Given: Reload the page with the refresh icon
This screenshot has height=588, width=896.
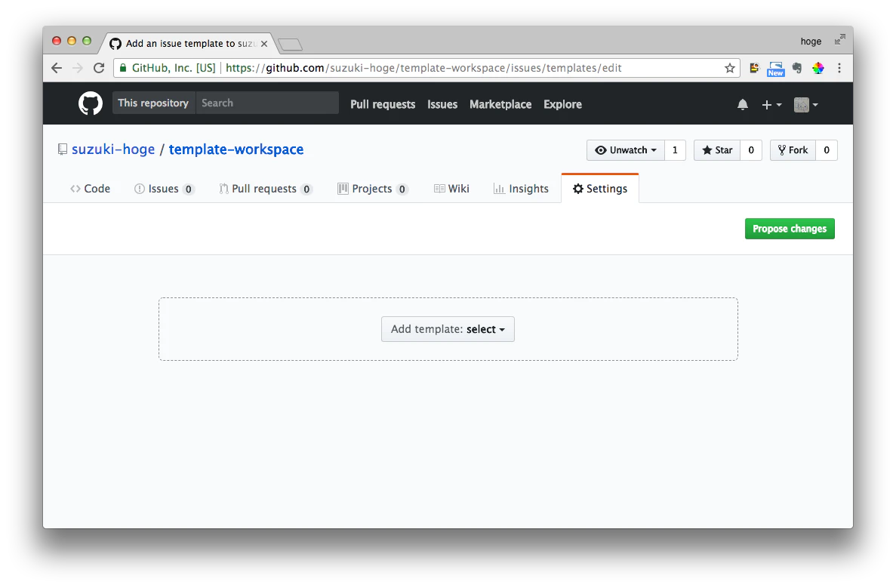Looking at the screenshot, I should coord(99,68).
